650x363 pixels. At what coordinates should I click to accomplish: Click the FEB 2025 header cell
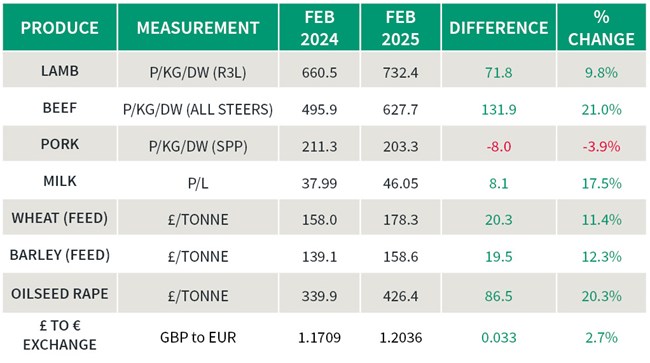click(400, 28)
